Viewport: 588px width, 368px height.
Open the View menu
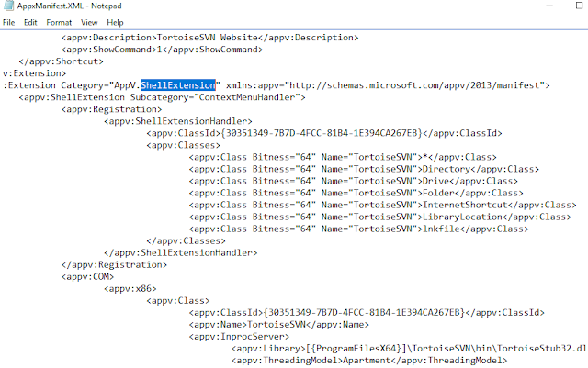coord(89,23)
